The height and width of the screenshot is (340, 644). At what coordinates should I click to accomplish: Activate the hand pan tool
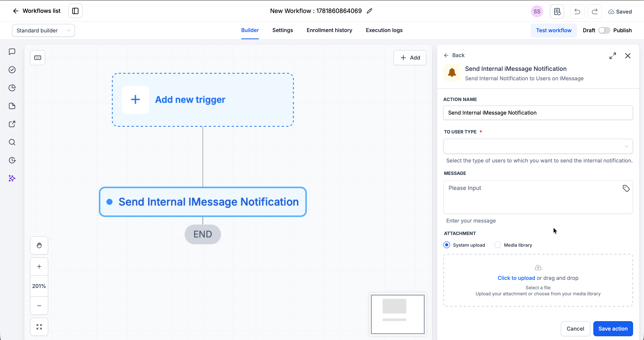coord(39,245)
